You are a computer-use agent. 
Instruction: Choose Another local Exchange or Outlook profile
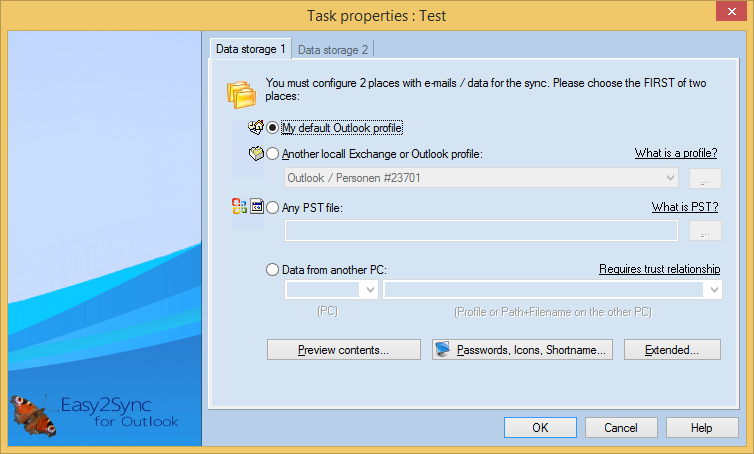pyautogui.click(x=273, y=154)
